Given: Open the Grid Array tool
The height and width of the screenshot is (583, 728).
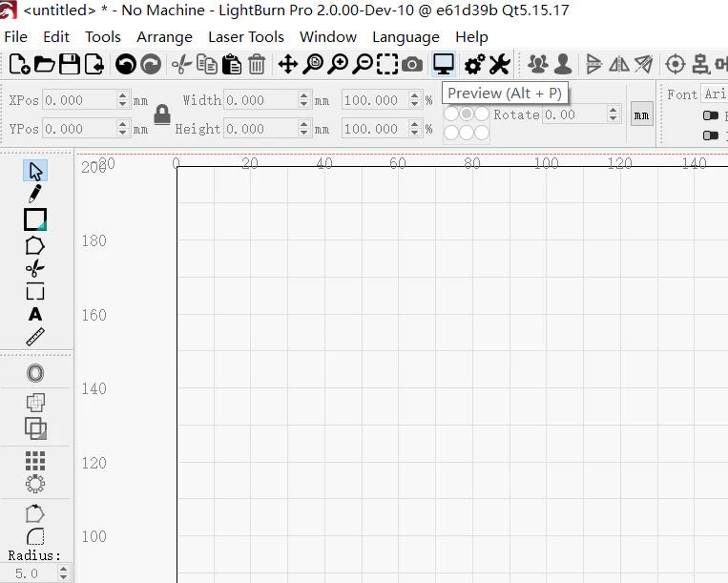Looking at the screenshot, I should coord(35,461).
